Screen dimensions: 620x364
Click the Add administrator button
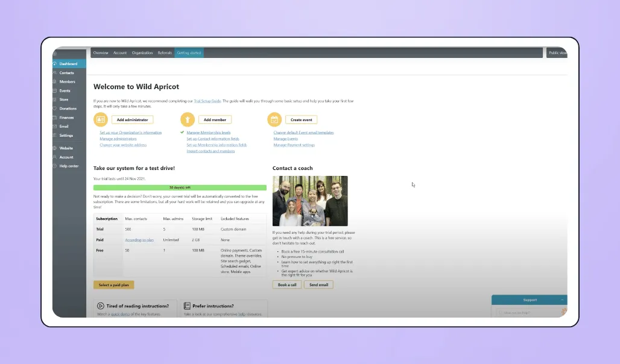(132, 119)
